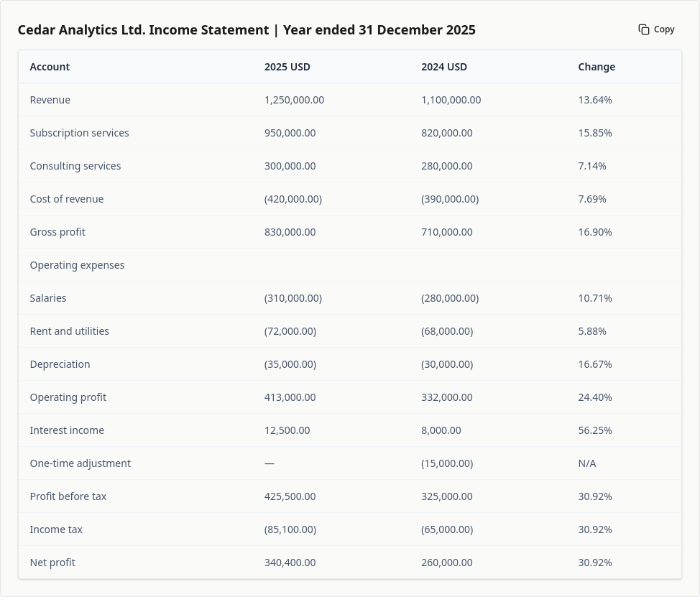
Task: Click the 13.64% change value
Action: (x=594, y=100)
